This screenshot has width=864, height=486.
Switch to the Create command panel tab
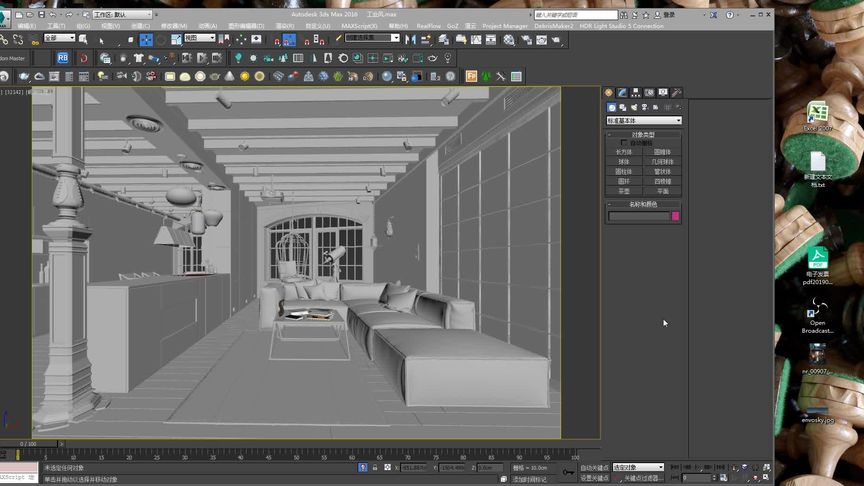[x=608, y=93]
